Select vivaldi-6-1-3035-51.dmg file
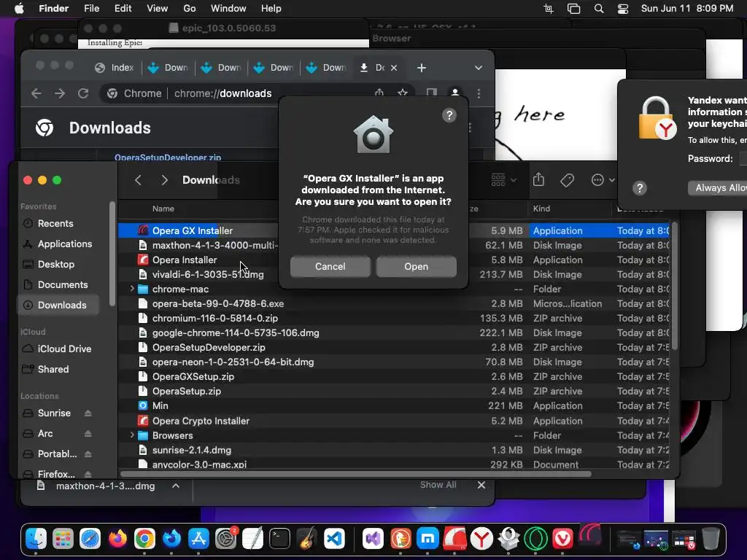 coord(393,275)
